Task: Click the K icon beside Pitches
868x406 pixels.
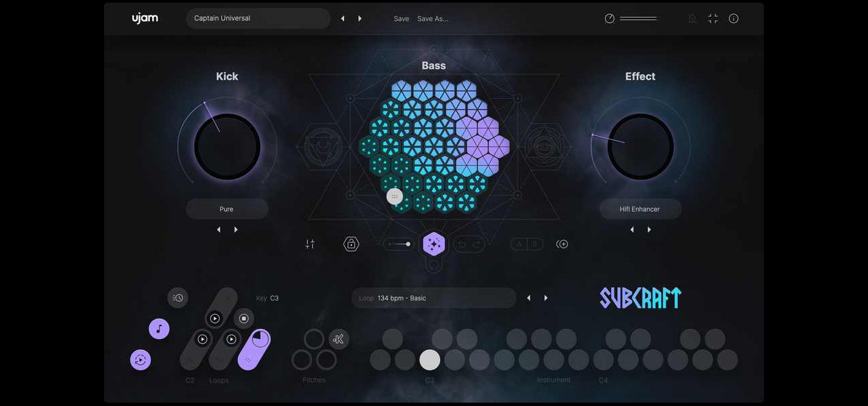Action: click(339, 339)
